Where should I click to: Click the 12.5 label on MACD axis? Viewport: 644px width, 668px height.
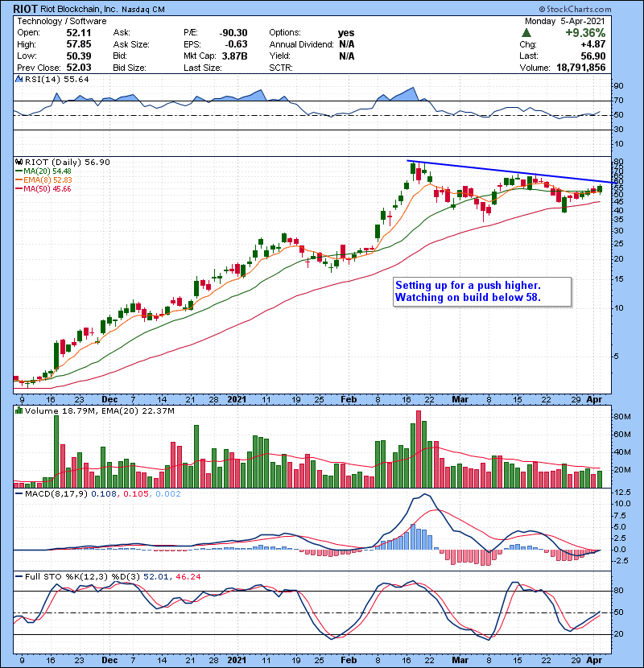(623, 492)
